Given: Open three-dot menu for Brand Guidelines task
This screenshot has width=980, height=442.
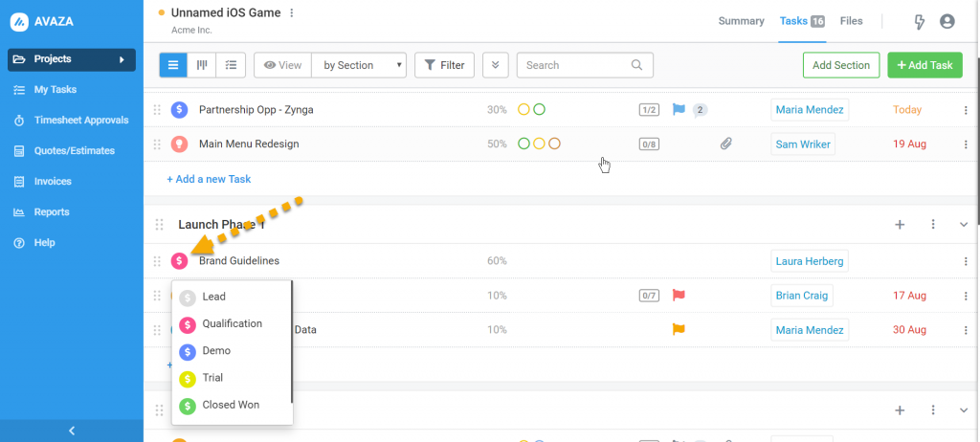Looking at the screenshot, I should click(x=965, y=261).
